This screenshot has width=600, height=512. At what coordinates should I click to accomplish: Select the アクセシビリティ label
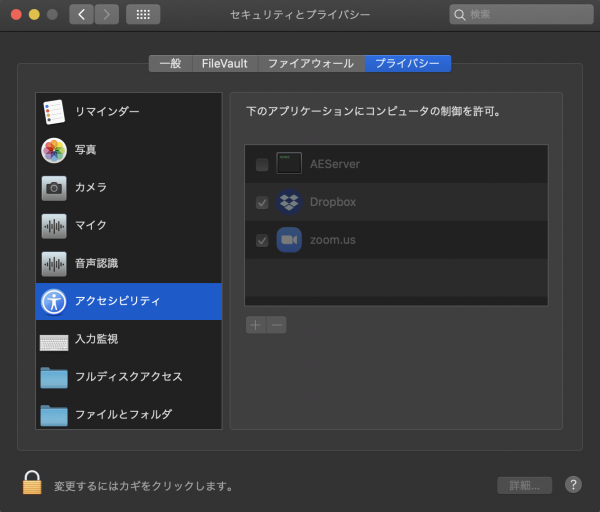[117, 301]
